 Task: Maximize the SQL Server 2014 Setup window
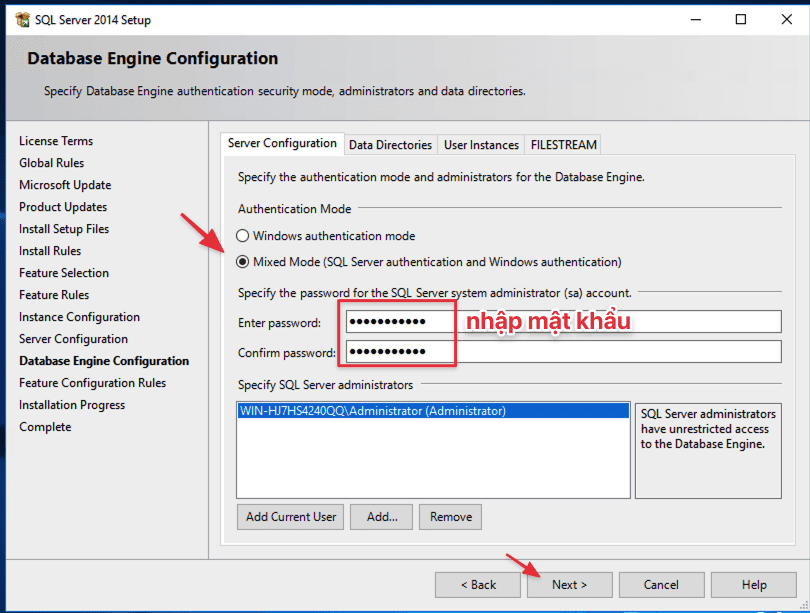pyautogui.click(x=740, y=20)
